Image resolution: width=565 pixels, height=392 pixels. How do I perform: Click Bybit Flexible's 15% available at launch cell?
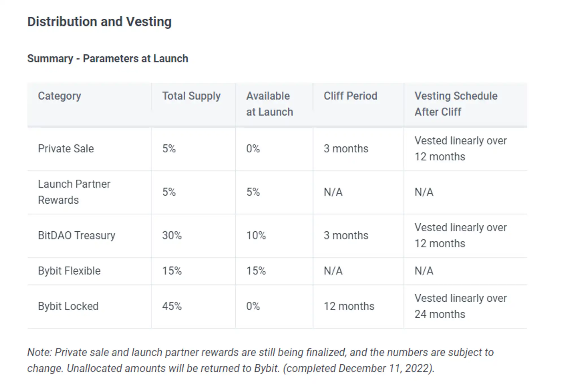[x=256, y=271]
